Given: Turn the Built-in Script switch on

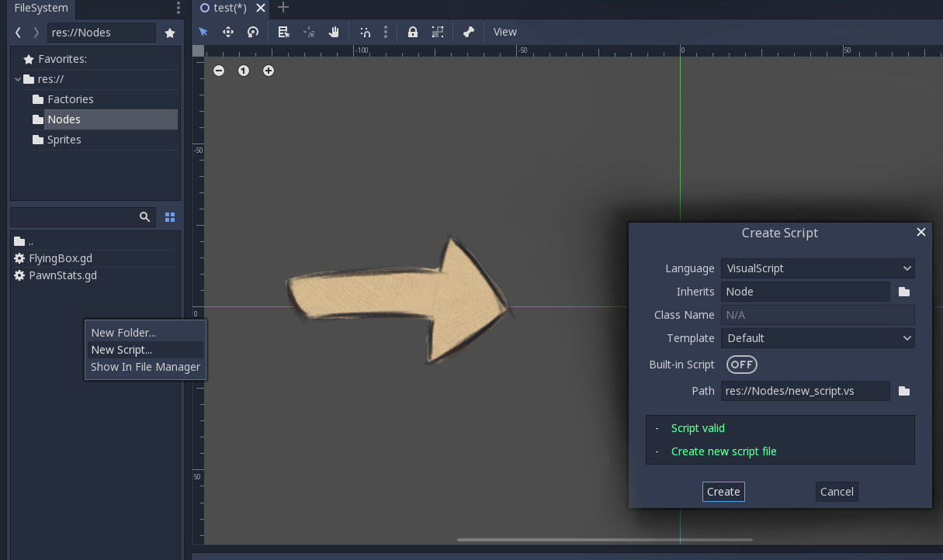Looking at the screenshot, I should pyautogui.click(x=741, y=365).
